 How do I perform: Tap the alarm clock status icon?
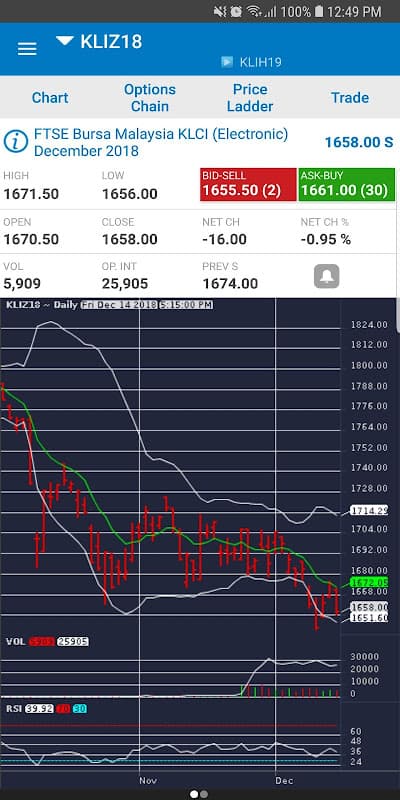pos(236,11)
